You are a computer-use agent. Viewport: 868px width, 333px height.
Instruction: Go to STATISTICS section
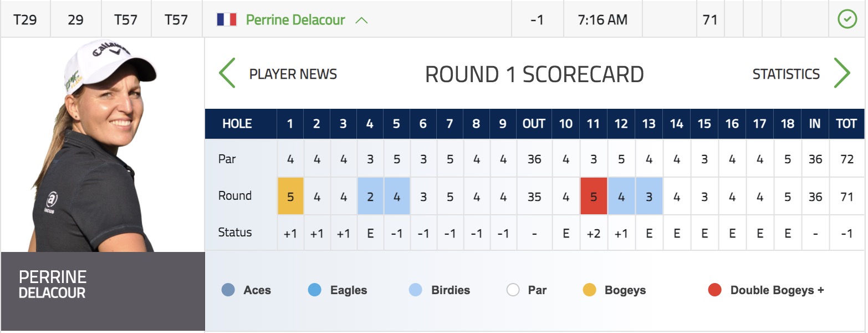(x=786, y=74)
